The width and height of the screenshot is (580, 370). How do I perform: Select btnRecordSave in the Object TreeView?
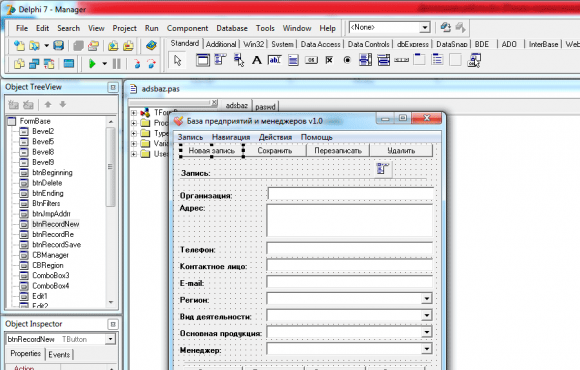[57, 245]
